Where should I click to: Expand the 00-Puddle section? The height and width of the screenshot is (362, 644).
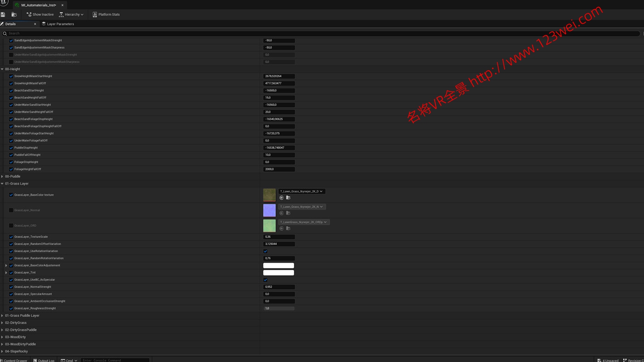[2, 176]
